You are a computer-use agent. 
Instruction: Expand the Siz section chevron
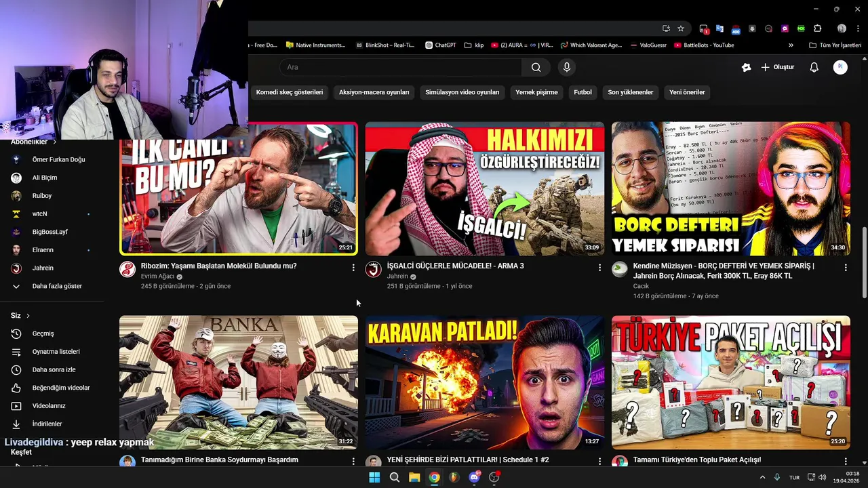click(28, 316)
